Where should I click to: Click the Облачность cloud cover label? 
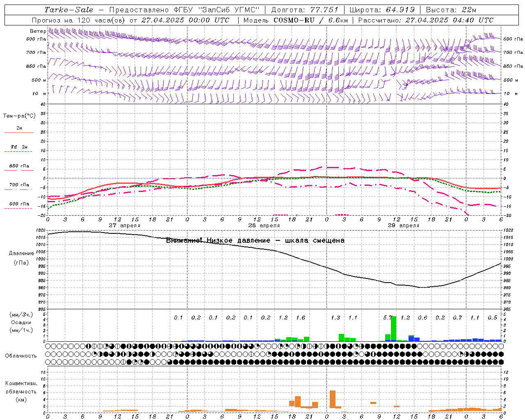tap(21, 356)
